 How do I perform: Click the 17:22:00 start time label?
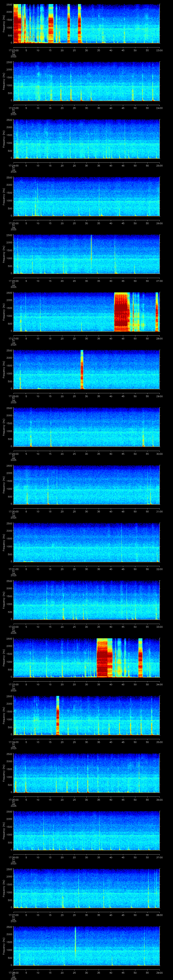[x=13, y=50]
